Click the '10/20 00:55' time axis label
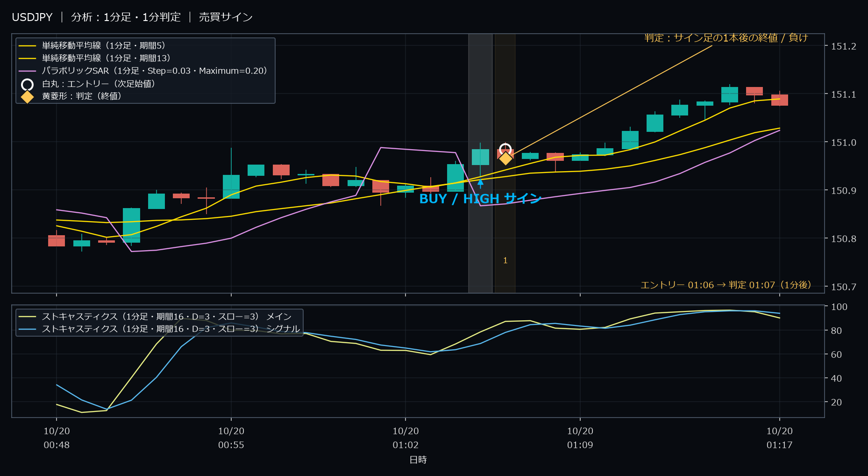 point(231,438)
